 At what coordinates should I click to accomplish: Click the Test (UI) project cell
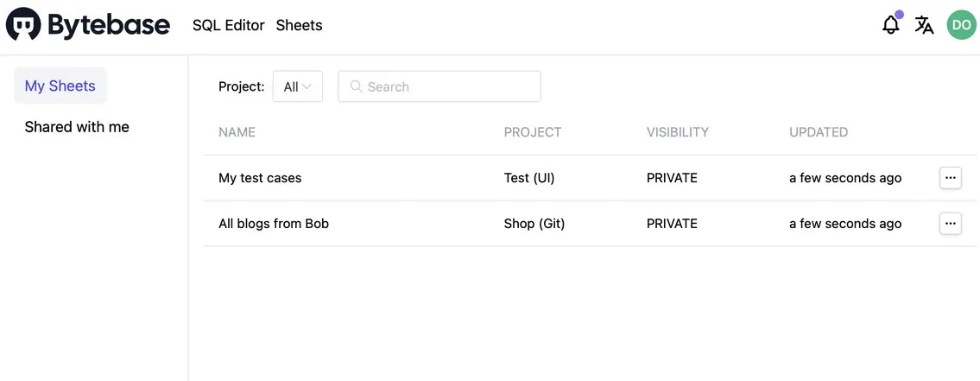[x=529, y=178]
